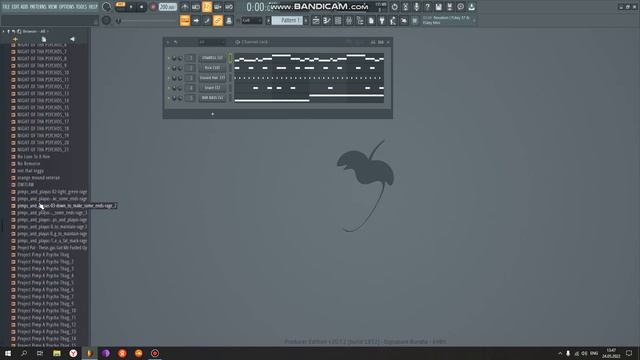Screen dimensions: 640x360
Task: Click the tempo display showing 200
Action: tap(167, 7)
